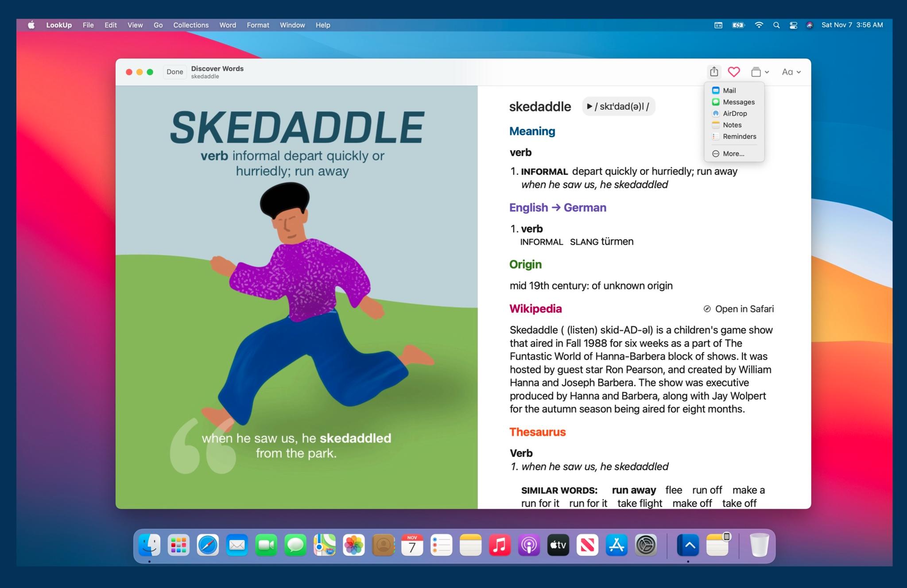Choose Messages in the share menu
The width and height of the screenshot is (907, 588).
[734, 102]
